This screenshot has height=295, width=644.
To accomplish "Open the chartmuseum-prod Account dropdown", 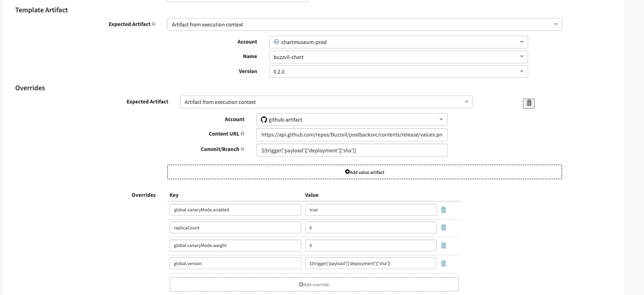I will click(x=398, y=42).
